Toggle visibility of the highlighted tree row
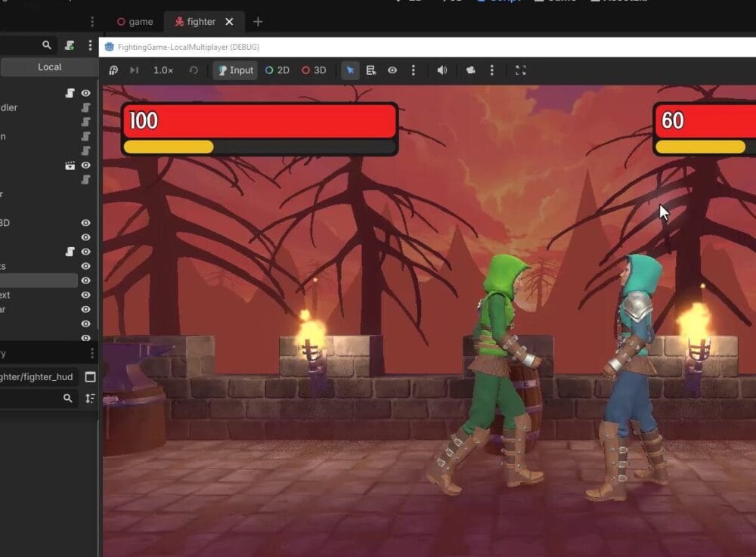This screenshot has width=756, height=557. (86, 280)
